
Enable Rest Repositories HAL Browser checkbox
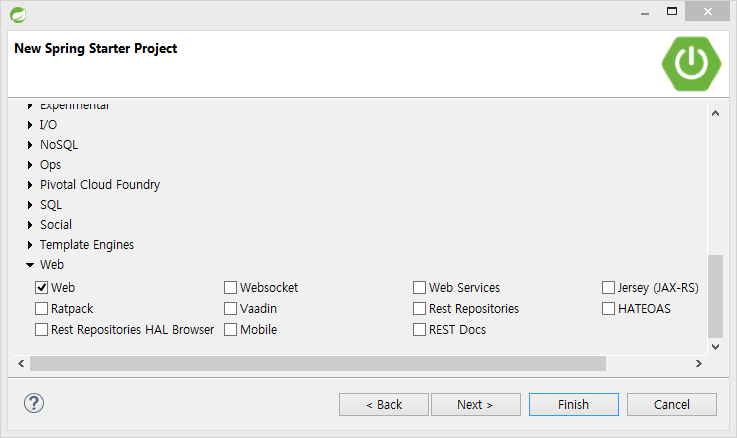pyautogui.click(x=41, y=329)
